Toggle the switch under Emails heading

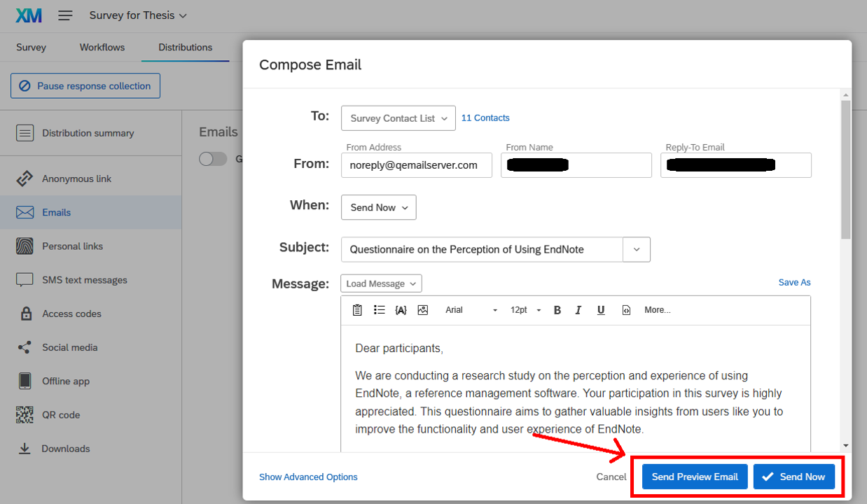pos(213,159)
